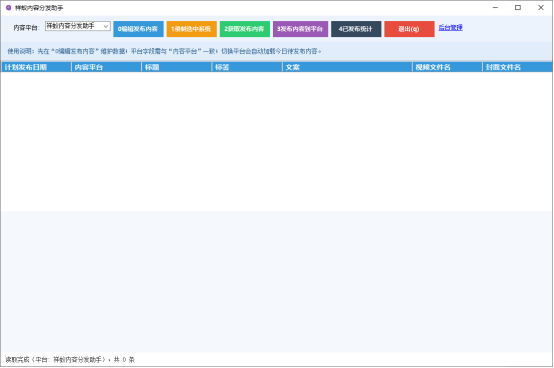This screenshot has height=368, width=554.
Task: Sort by 计划发布日期 column header
Action: (x=36, y=67)
